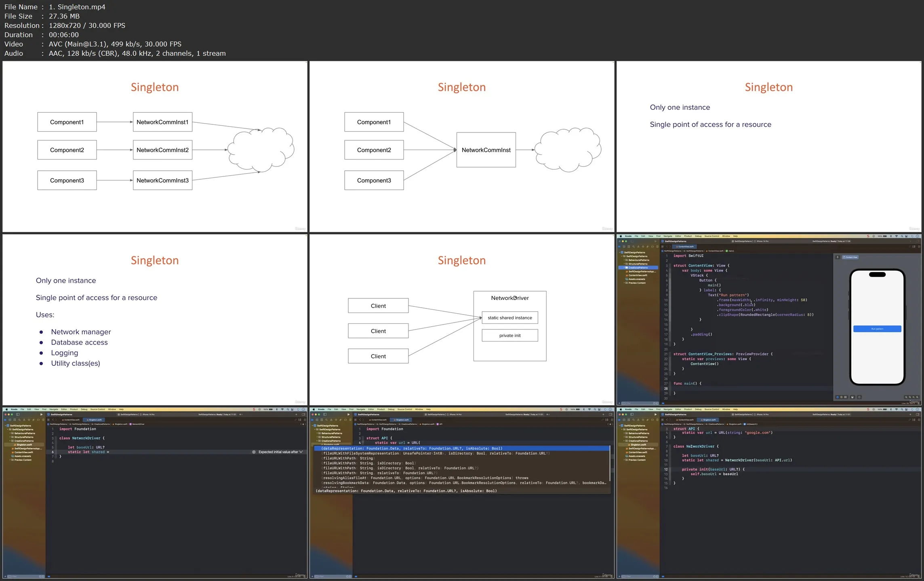The height and width of the screenshot is (581, 924).
Task: Expand BehaviouralPatterns folder in 'Expected initial value' frame
Action: pos(11,433)
